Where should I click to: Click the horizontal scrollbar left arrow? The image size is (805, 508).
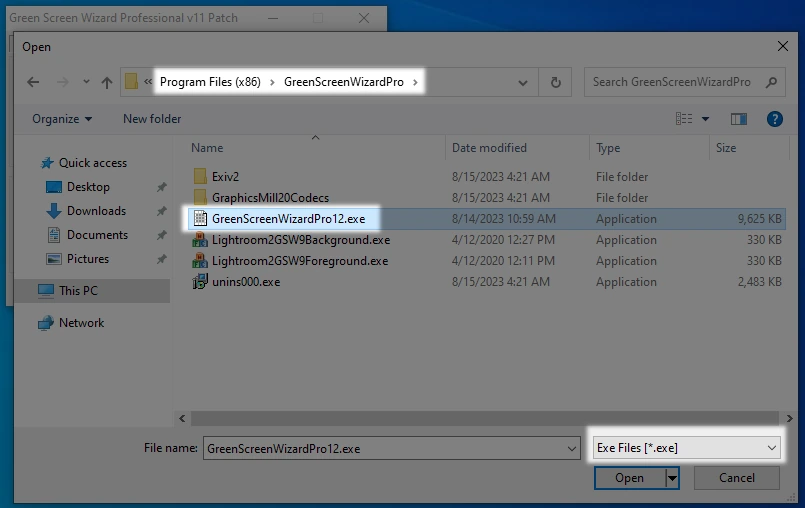point(182,419)
